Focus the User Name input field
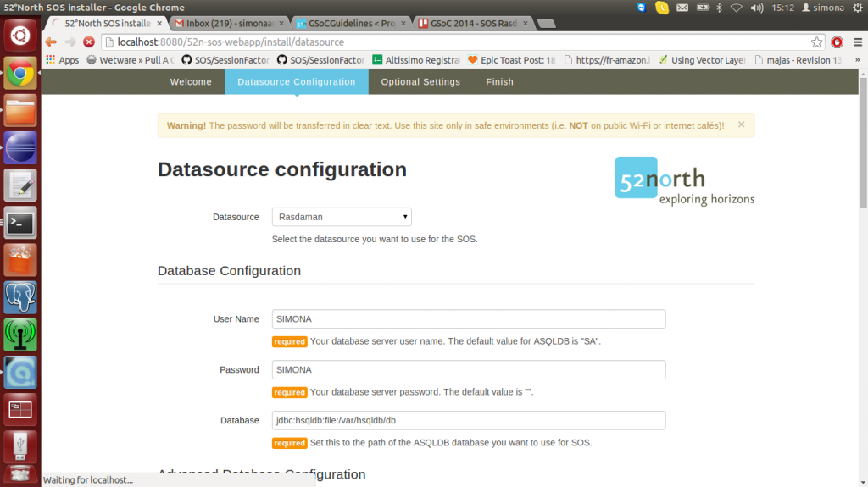Image resolution: width=868 pixels, height=487 pixels. (468, 318)
